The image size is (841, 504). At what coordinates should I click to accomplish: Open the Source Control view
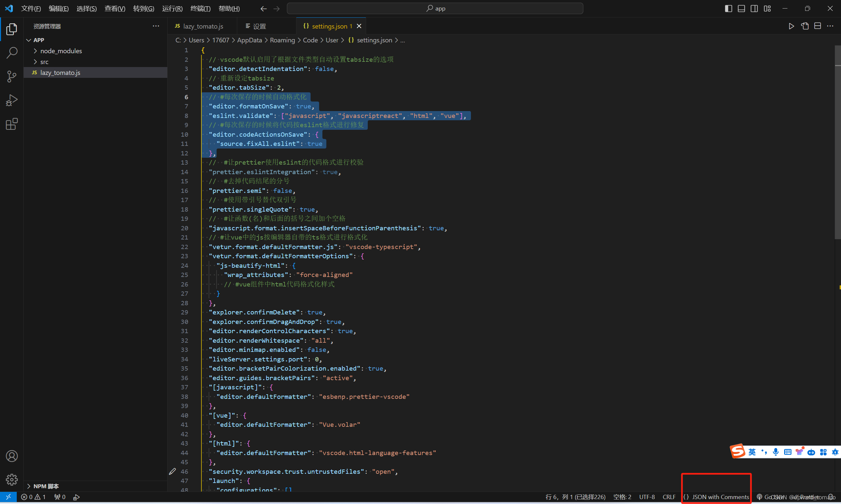pyautogui.click(x=12, y=77)
